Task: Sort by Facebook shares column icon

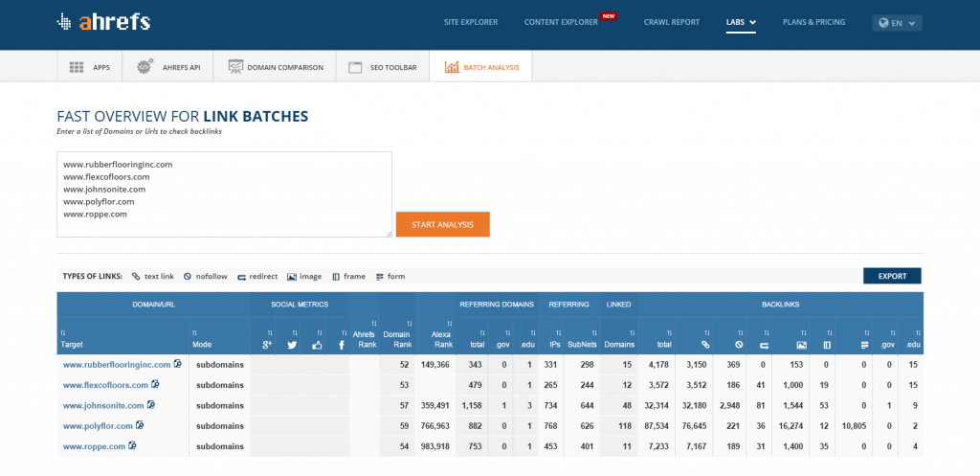Action: pyautogui.click(x=342, y=345)
